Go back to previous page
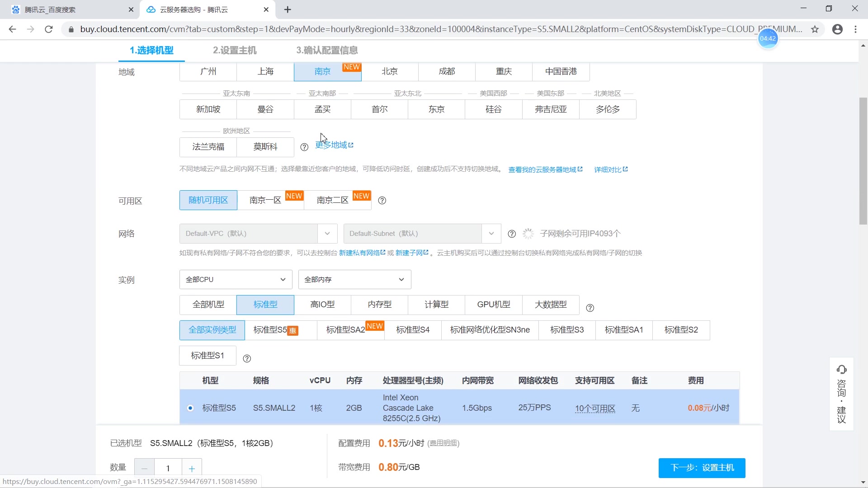 click(x=12, y=29)
